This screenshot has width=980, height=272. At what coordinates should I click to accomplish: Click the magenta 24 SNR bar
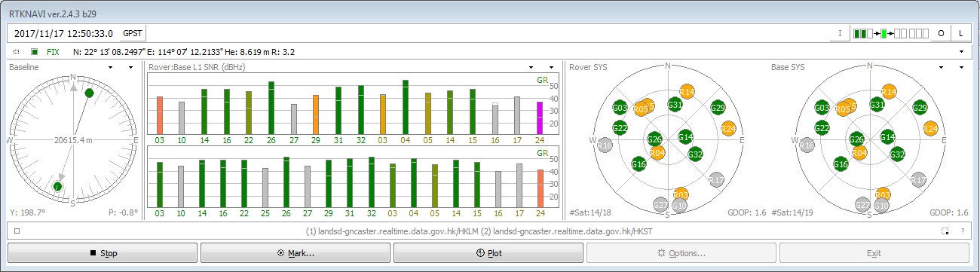539,117
